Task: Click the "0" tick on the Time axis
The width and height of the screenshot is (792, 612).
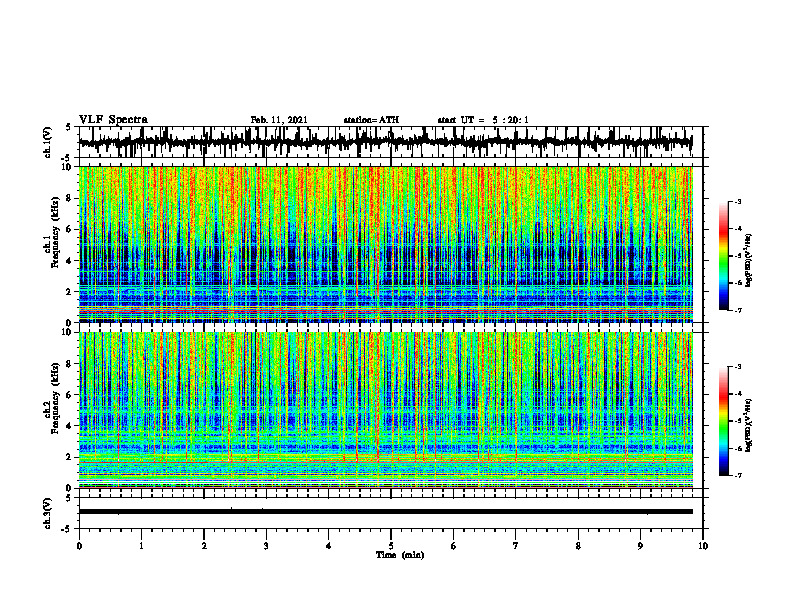Action: pos(79,546)
